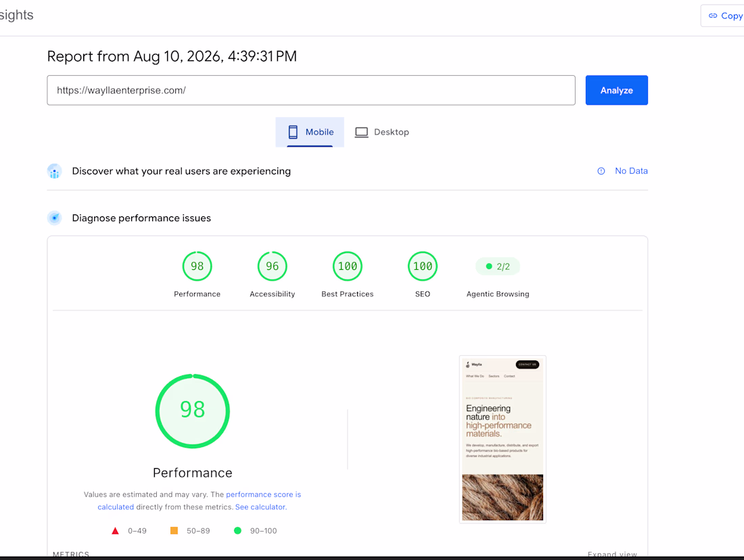This screenshot has width=744, height=560.
Task: Click the info icon beside No Data
Action: tap(601, 171)
